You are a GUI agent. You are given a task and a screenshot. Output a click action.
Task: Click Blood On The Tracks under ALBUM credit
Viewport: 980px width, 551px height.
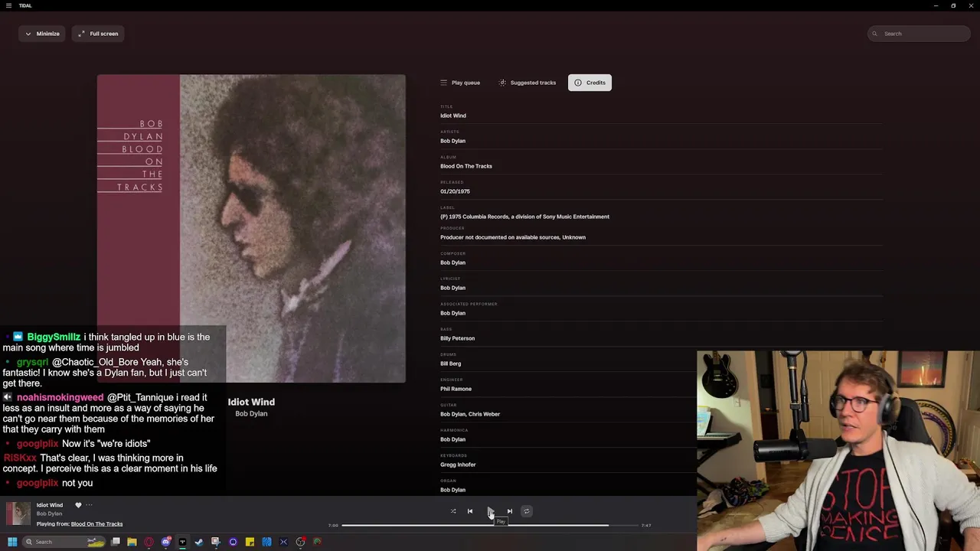click(x=466, y=166)
